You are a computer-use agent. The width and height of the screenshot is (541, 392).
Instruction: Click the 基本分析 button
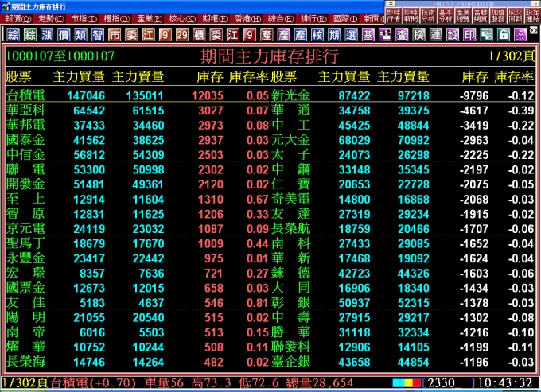tap(446, 16)
